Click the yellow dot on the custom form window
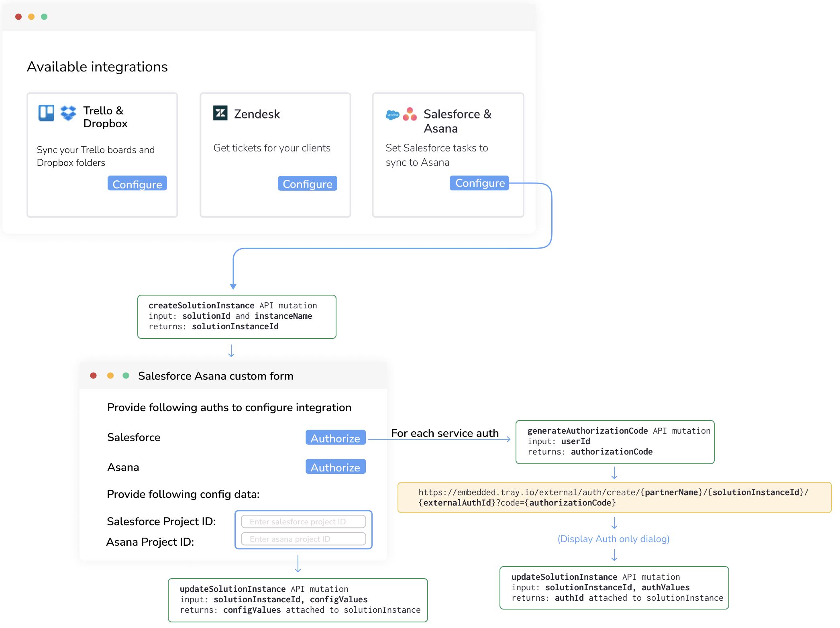 [x=110, y=375]
